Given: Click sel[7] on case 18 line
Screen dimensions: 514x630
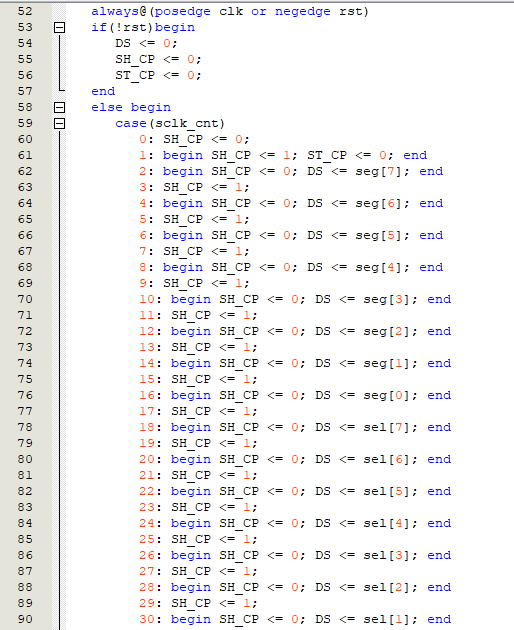Looking at the screenshot, I should click(x=386, y=428).
